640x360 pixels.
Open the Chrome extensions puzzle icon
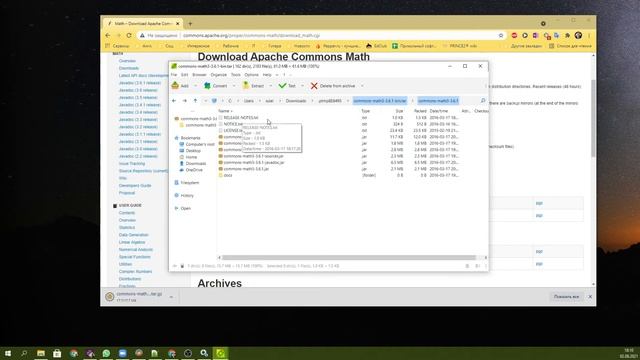pyautogui.click(x=567, y=36)
